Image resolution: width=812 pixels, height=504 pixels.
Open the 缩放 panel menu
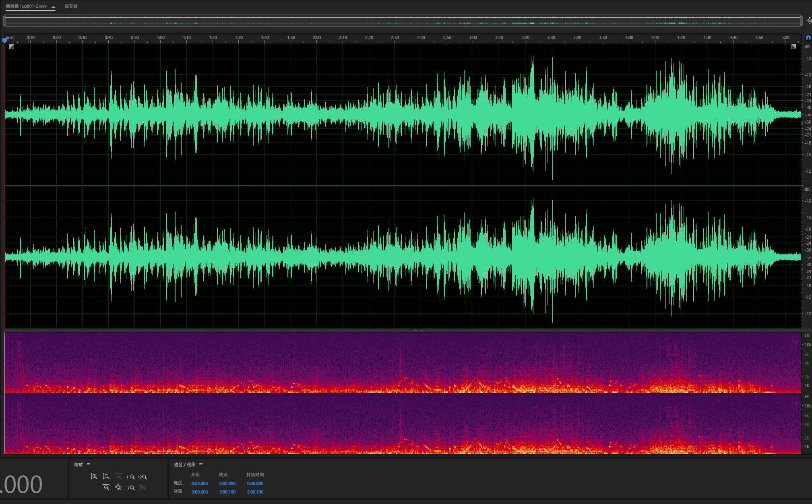[89, 465]
